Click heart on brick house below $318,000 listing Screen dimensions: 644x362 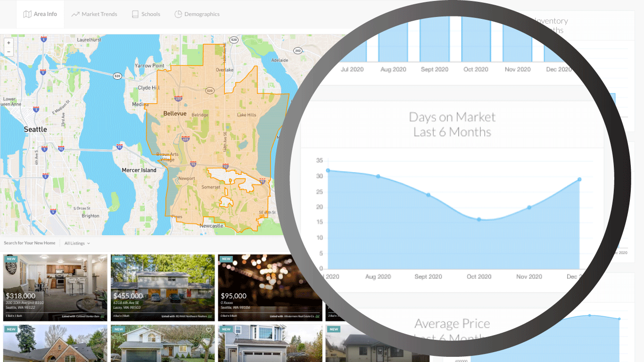click(101, 330)
